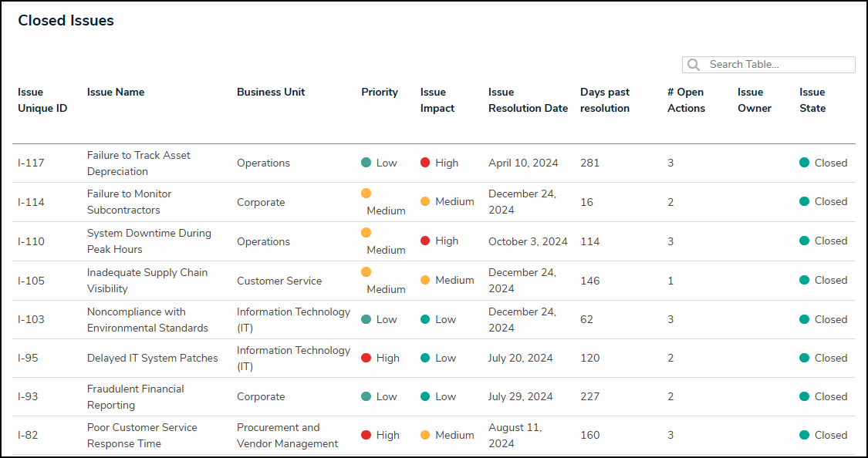The height and width of the screenshot is (458, 868).
Task: Open Failure to Monitor Subcontractors issue
Action: (130, 202)
